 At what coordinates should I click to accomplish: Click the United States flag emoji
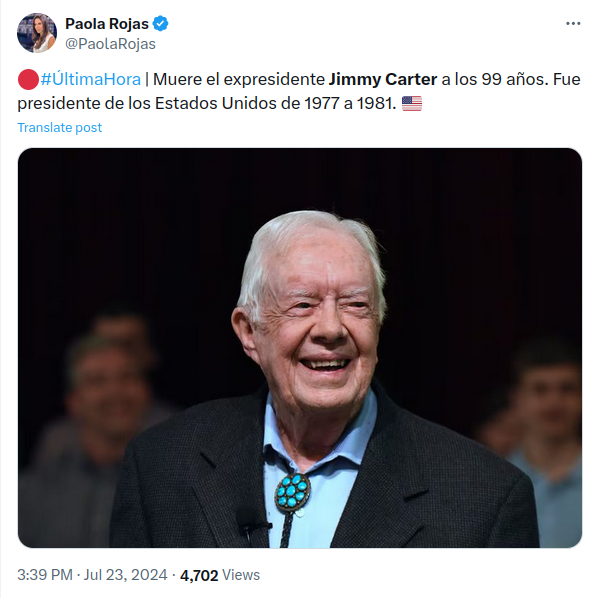pos(412,103)
